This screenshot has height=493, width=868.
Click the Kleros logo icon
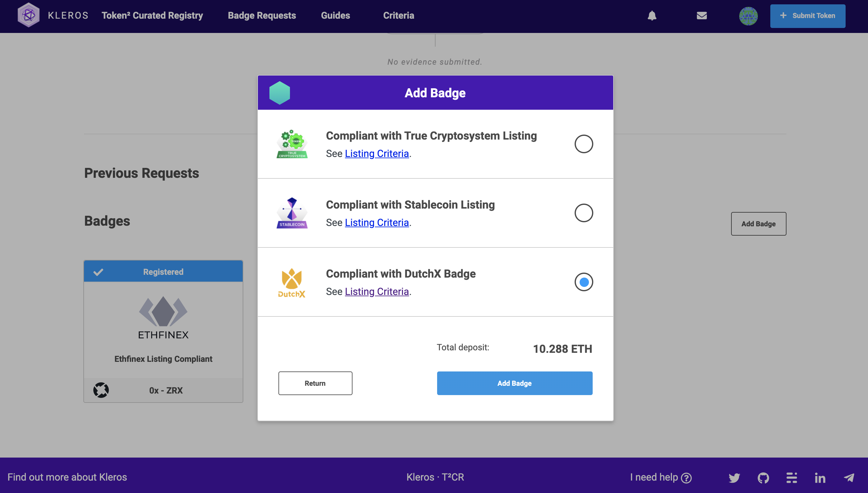(x=28, y=15)
